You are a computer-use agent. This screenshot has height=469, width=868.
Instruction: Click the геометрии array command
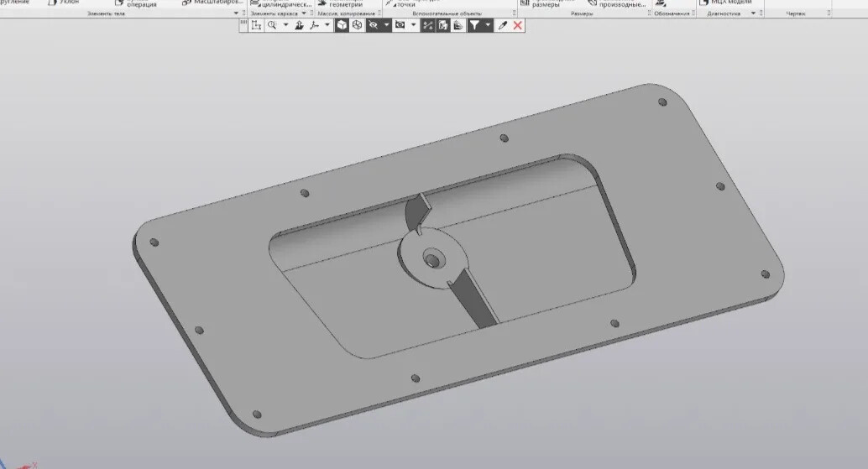click(341, 4)
